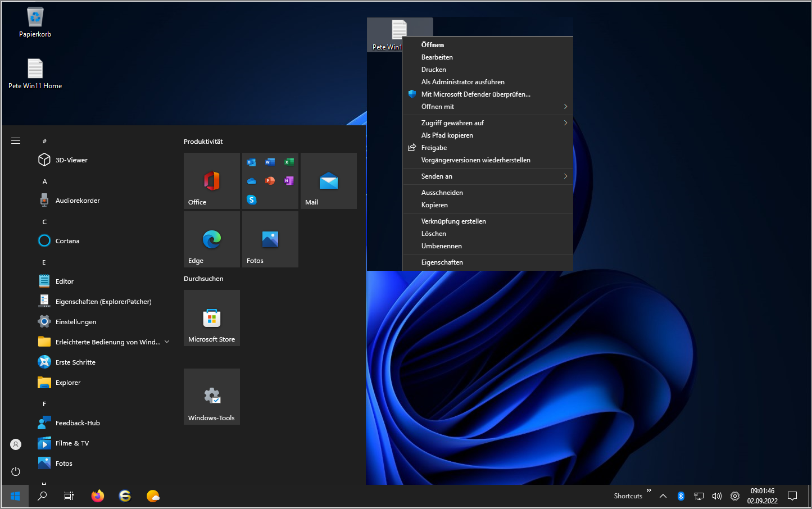Click the Produktivität group heading
Screen dimensions: 812x509
pyautogui.click(x=203, y=142)
